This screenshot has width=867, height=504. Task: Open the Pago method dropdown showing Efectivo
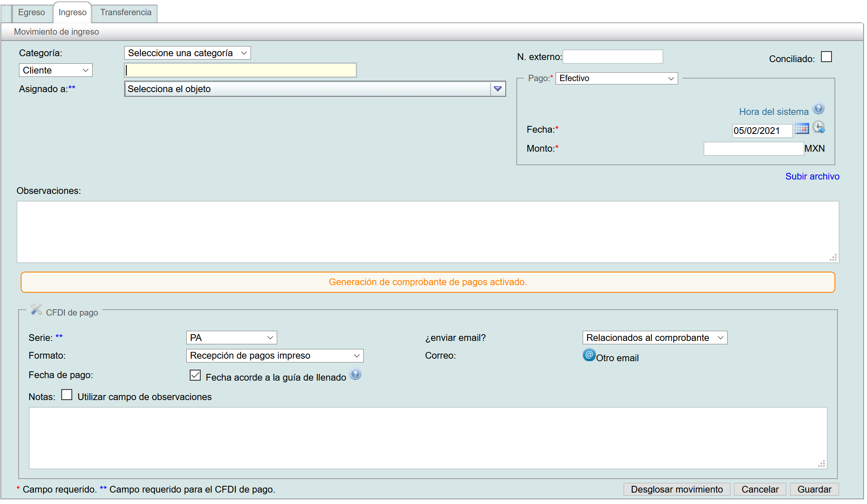(616, 79)
